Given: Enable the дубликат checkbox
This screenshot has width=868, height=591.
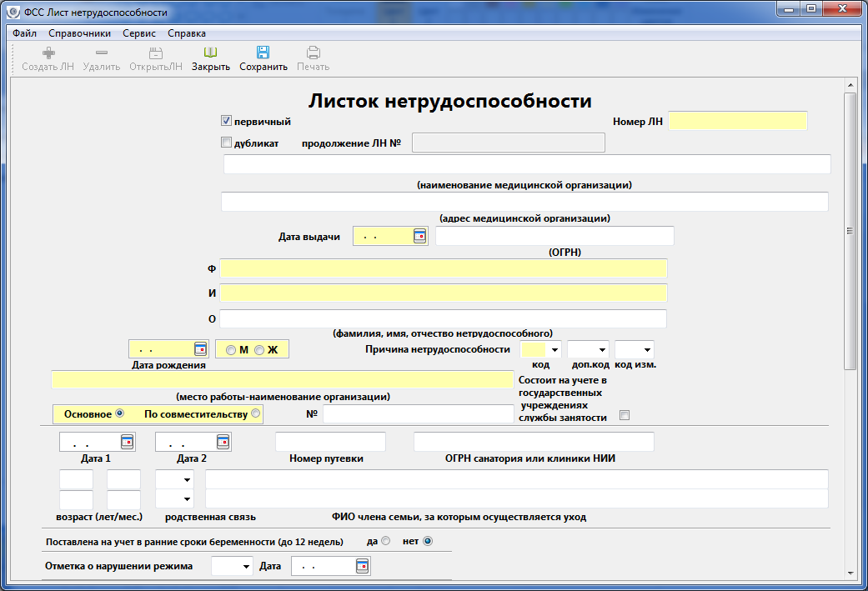Looking at the screenshot, I should (226, 143).
